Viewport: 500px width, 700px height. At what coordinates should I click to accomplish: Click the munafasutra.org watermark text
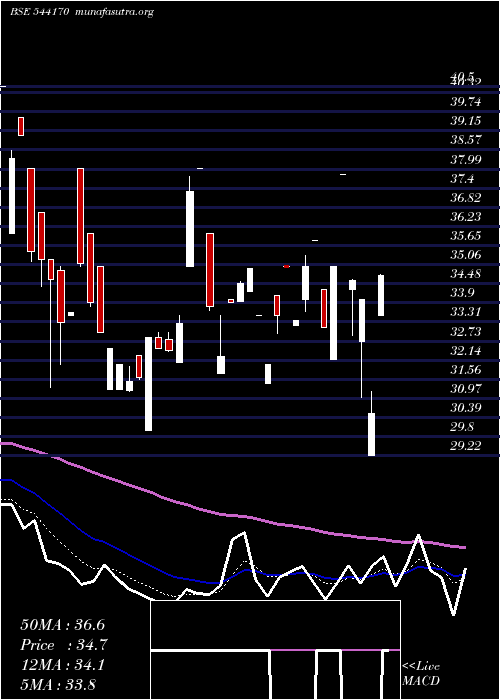coord(115,12)
